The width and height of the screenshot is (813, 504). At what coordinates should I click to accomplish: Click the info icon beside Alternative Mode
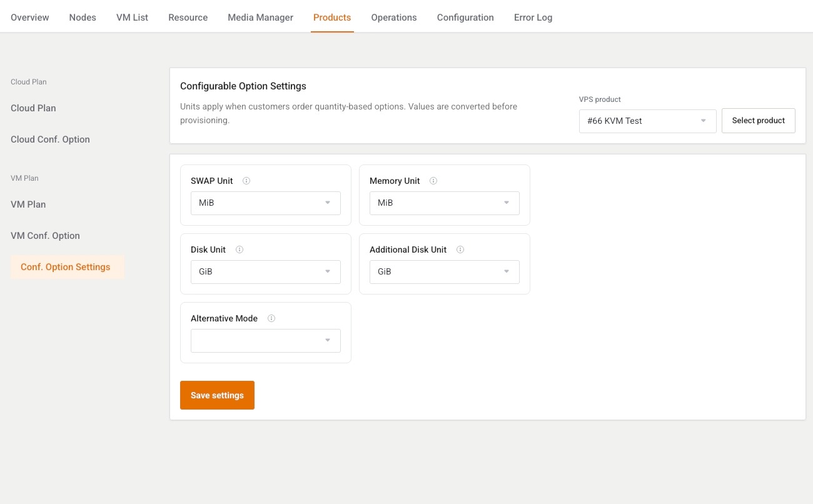(x=271, y=318)
